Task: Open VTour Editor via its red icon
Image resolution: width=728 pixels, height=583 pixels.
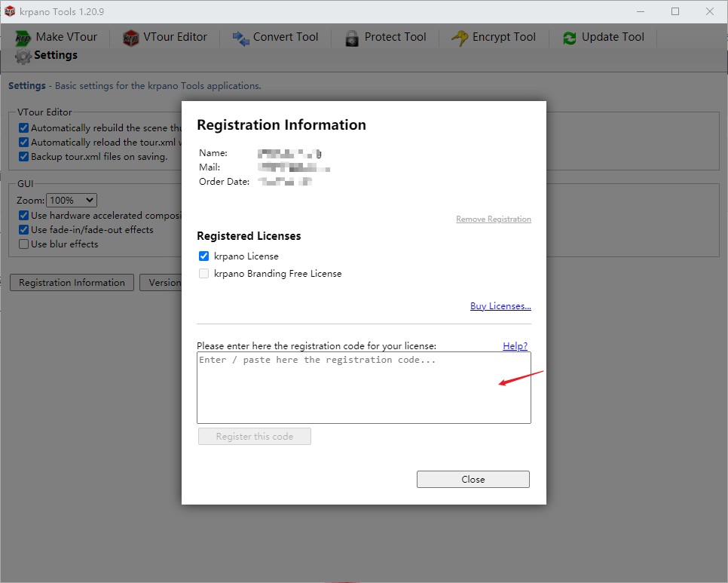Action: point(131,38)
